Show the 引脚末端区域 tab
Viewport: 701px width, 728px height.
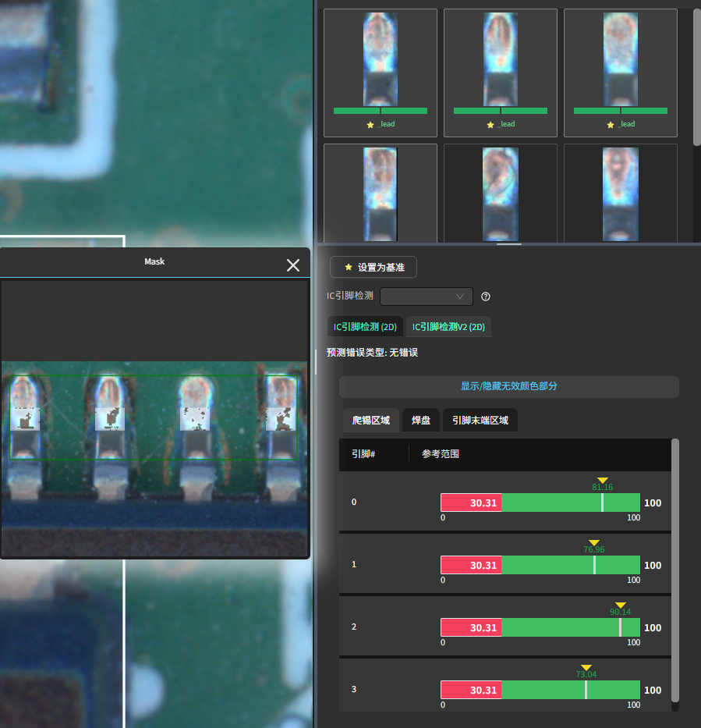[480, 421]
